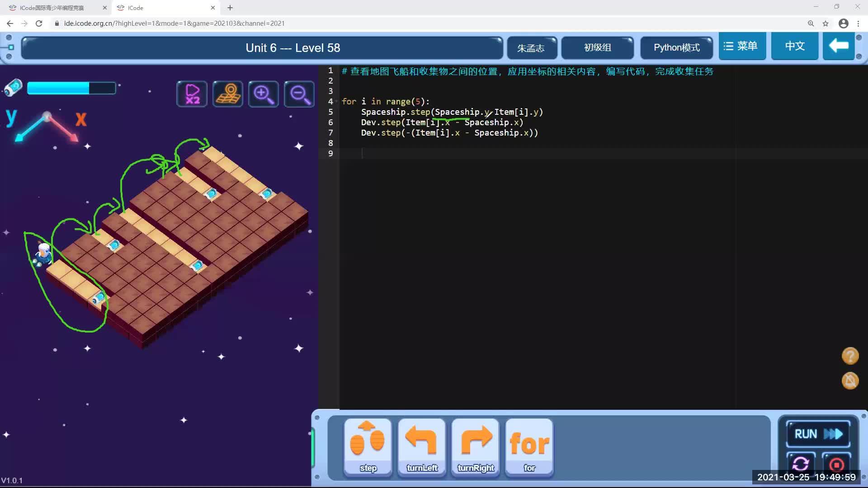The image size is (868, 488).
Task: Stop execution with the red stop button
Action: (836, 464)
